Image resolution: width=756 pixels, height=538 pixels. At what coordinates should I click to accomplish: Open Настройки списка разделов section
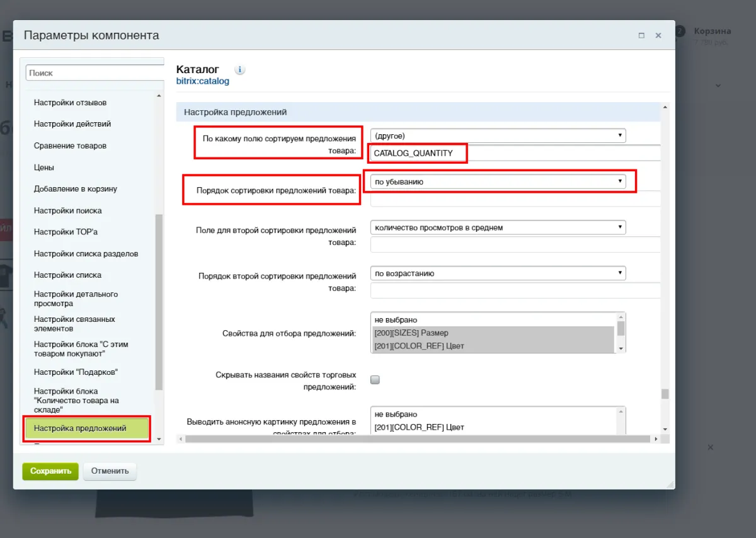[86, 254]
